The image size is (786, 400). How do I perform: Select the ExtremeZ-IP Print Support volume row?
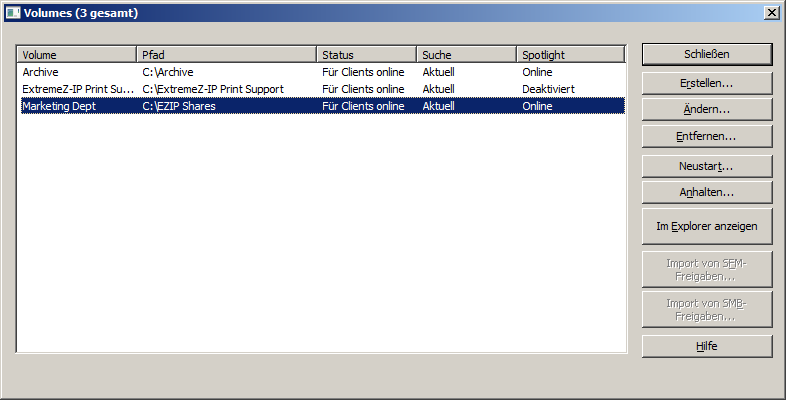coord(77,89)
